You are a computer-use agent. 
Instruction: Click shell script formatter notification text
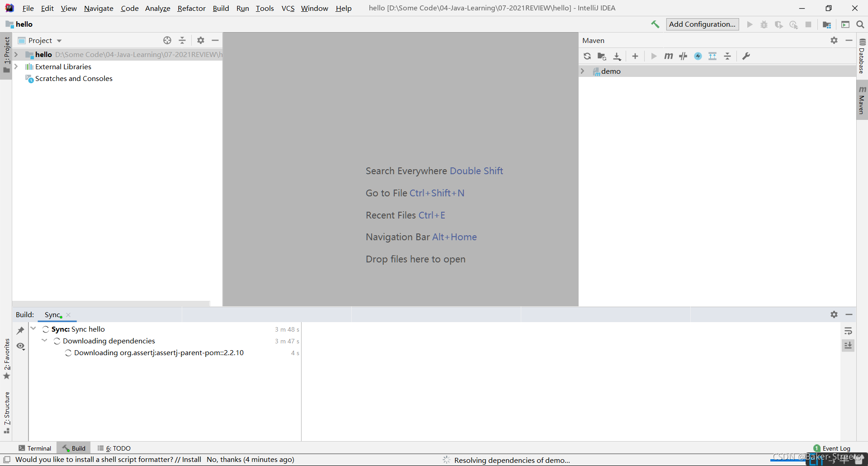click(x=155, y=460)
